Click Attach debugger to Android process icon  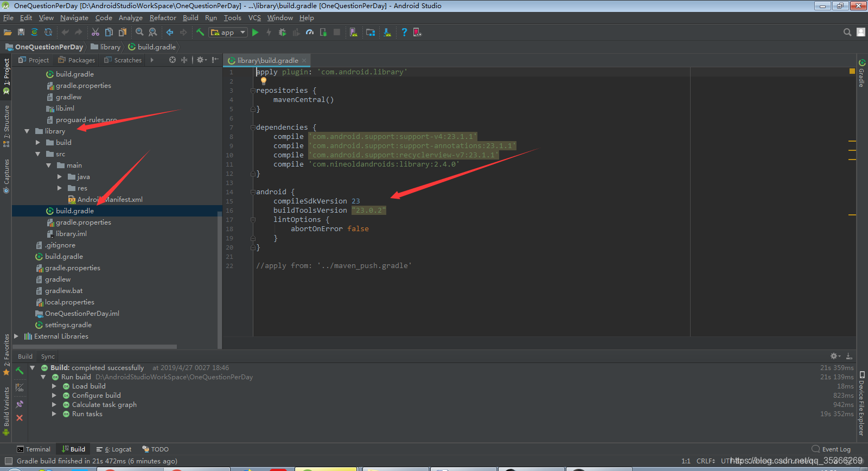pos(323,33)
